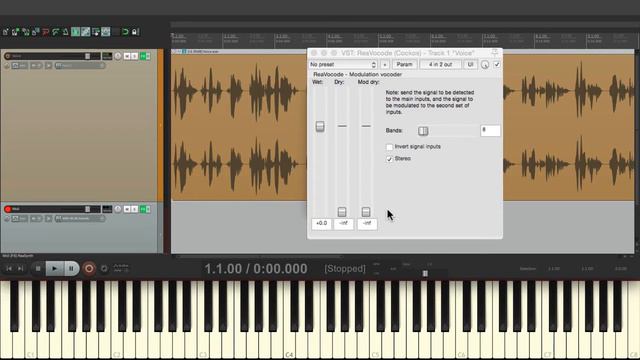Mute the Voice track
Screen dimensions: 640x360
tap(127, 56)
